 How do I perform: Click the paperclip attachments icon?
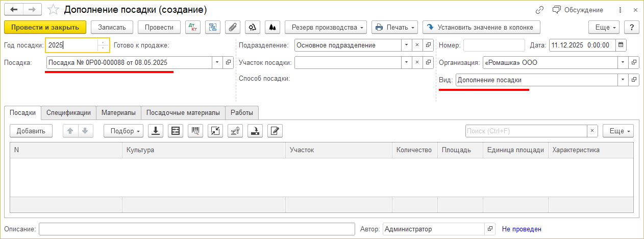(x=233, y=27)
